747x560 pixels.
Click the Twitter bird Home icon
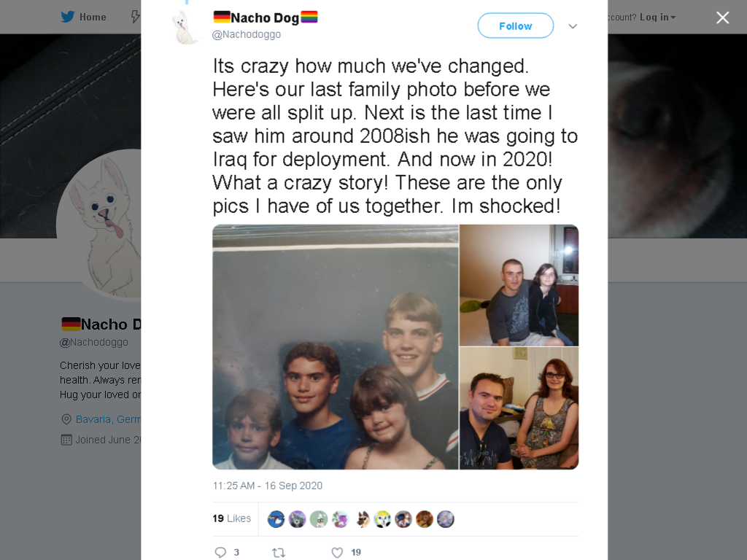[68, 17]
